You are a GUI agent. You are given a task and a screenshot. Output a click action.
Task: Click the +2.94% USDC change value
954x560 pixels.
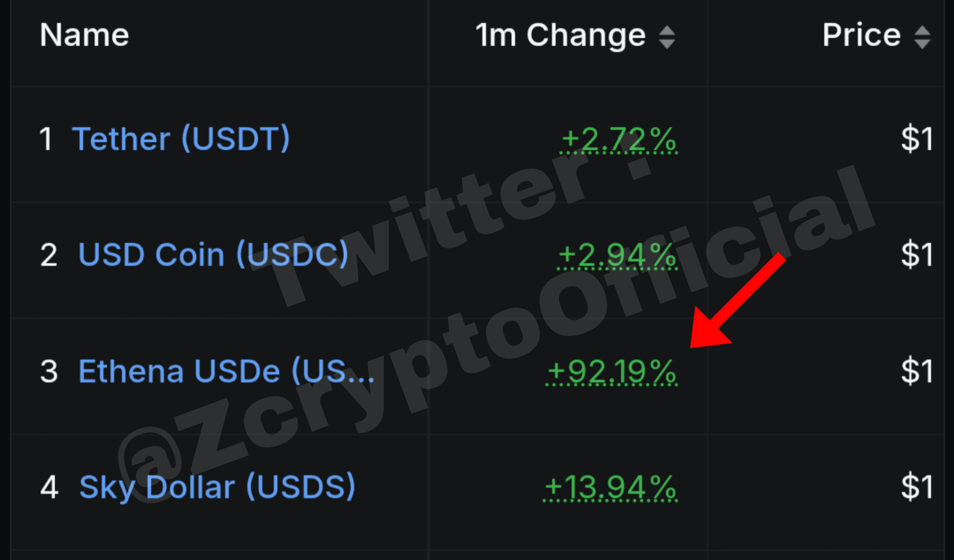617,256
